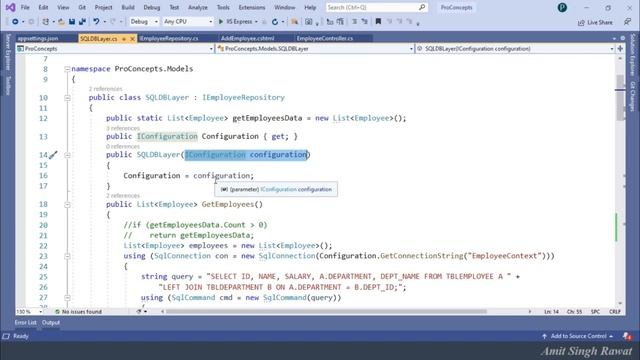Click the feedback icon beside Live Share
The width and height of the screenshot is (640, 360).
[627, 22]
